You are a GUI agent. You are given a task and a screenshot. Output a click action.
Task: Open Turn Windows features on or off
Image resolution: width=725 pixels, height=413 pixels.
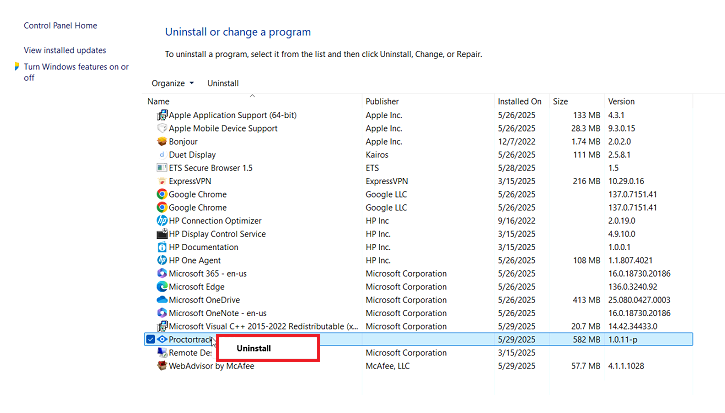(76, 72)
